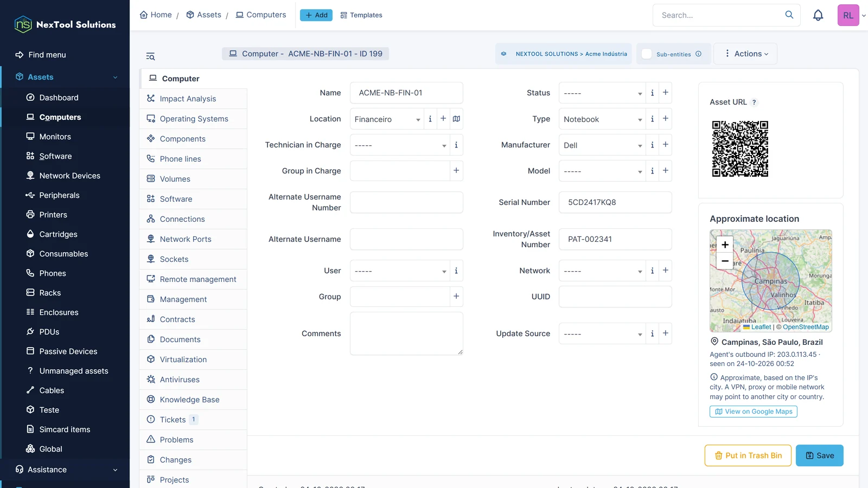868x488 pixels.
Task: Open the Manufacturer dropdown showing Dell
Action: pos(602,145)
